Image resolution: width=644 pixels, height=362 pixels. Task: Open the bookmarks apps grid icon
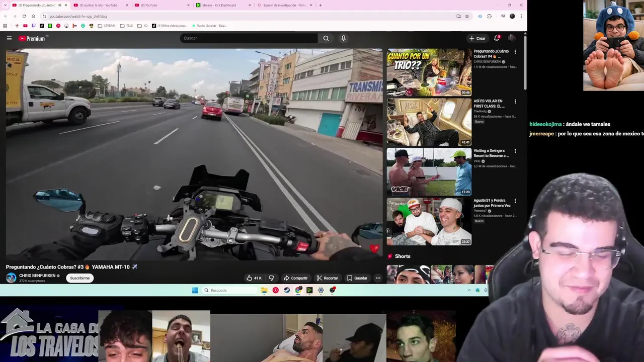5,26
